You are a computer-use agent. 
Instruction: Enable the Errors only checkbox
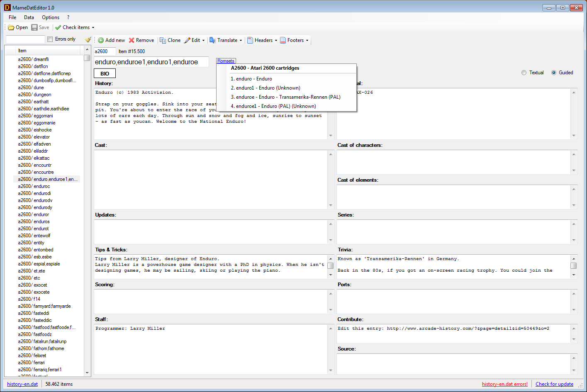(50, 39)
